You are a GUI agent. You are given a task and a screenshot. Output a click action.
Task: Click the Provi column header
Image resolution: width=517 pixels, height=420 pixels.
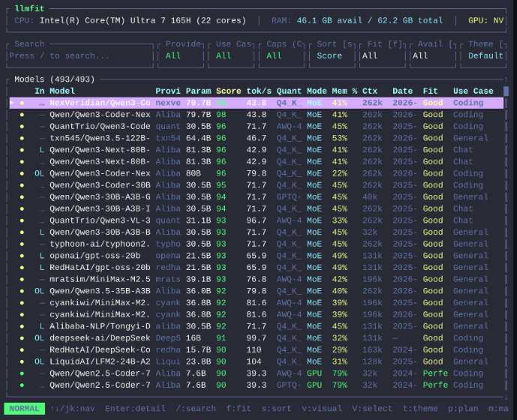coord(168,91)
